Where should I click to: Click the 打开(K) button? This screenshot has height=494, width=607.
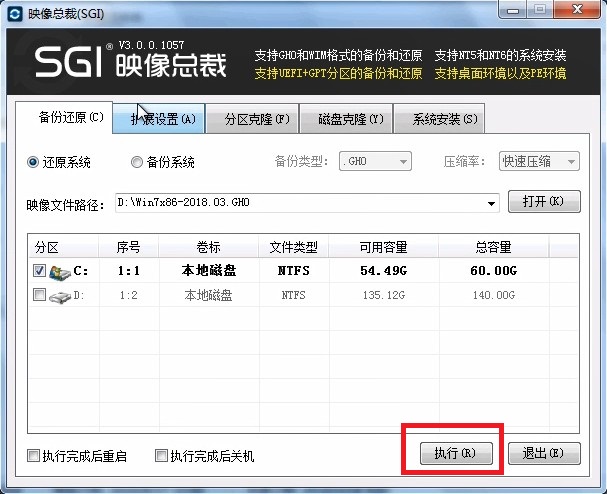coord(544,202)
